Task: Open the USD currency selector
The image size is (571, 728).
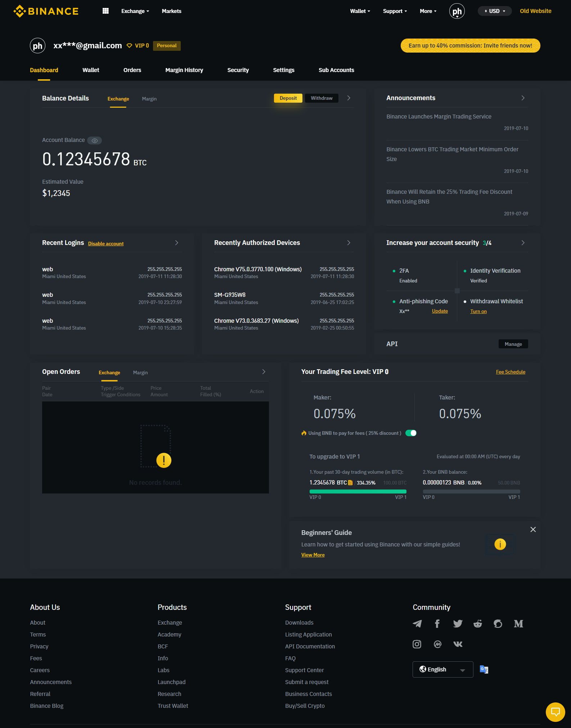Action: (x=495, y=11)
